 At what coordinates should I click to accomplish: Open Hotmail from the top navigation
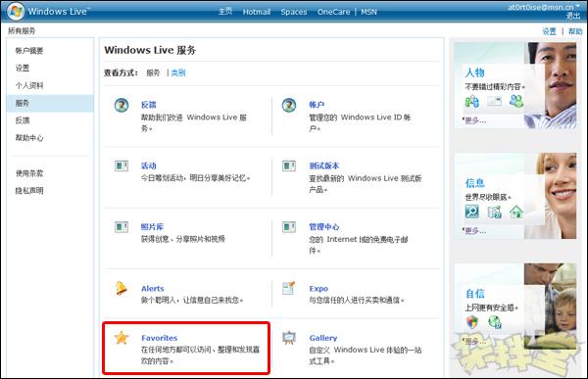pyautogui.click(x=257, y=12)
